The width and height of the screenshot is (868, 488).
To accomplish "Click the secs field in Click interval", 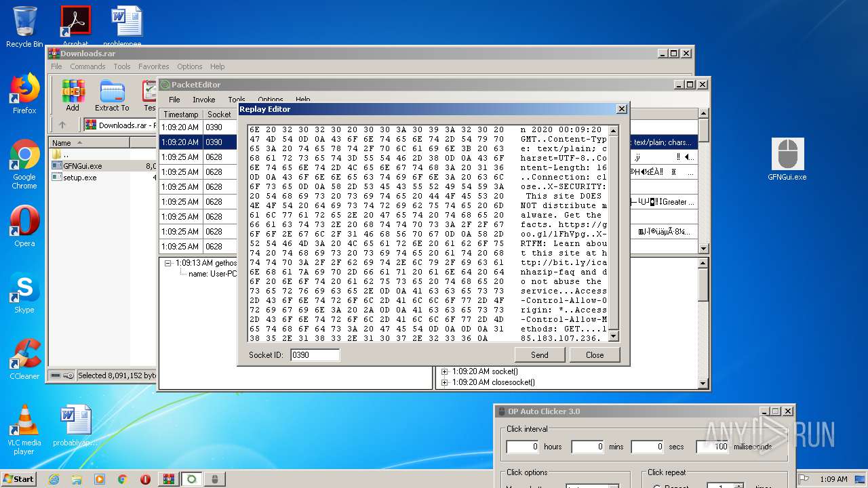I will 648,447.
